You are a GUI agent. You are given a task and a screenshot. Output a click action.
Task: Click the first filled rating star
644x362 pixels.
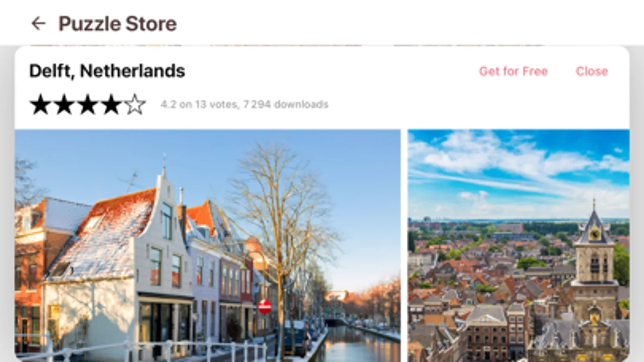click(41, 105)
